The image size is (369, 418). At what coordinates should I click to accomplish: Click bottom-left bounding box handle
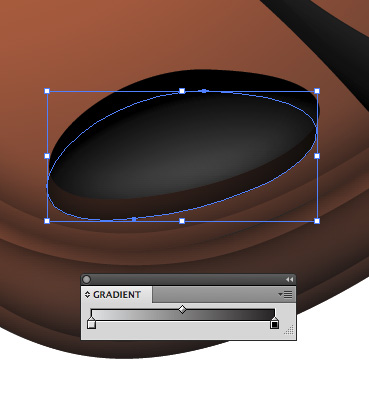click(47, 221)
